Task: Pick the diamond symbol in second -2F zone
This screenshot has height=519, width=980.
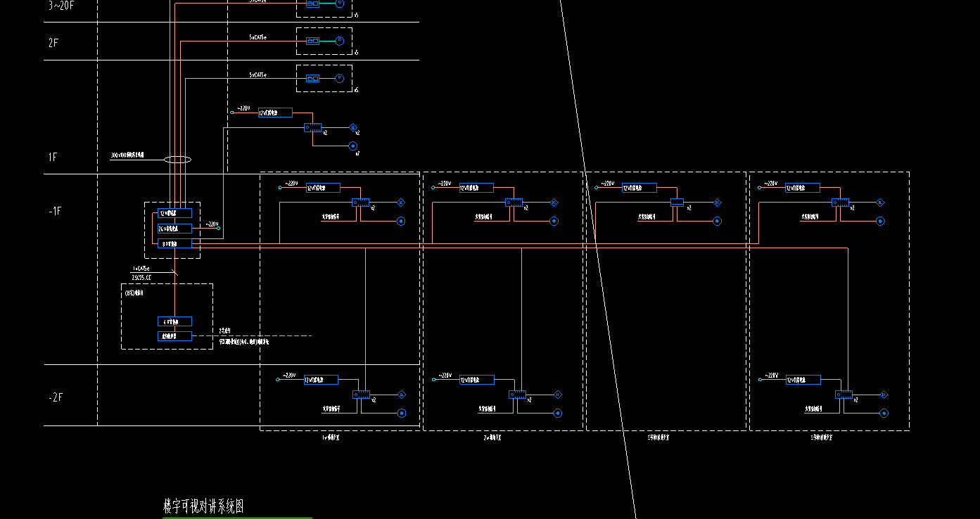Action: coord(558,395)
